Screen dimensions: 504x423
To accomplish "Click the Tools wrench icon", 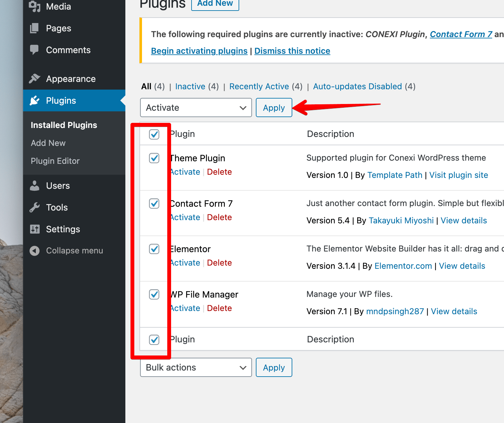I will point(35,207).
